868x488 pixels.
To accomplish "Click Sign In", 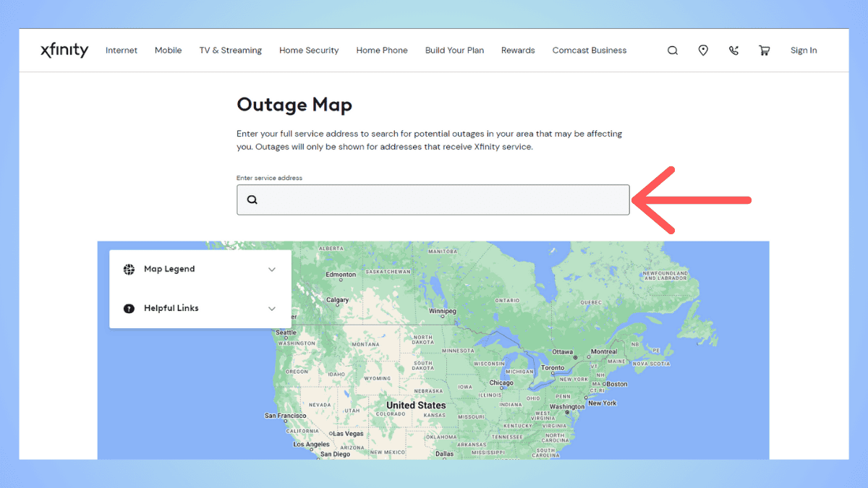I will [x=804, y=51].
